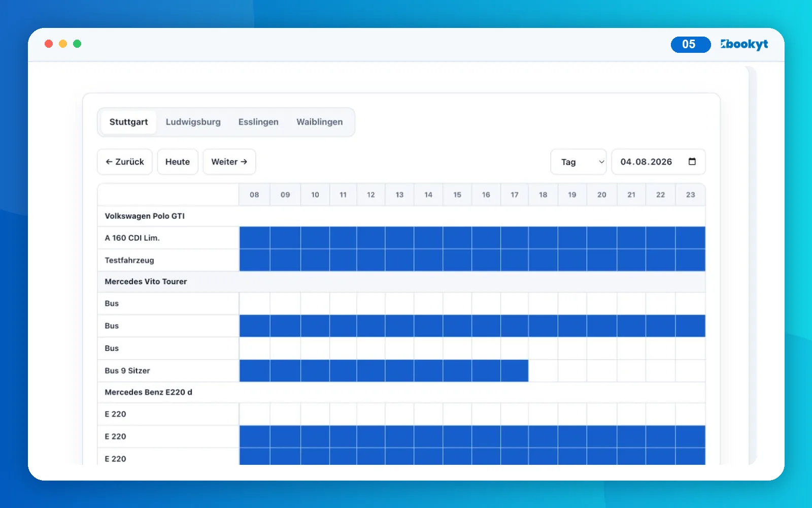The height and width of the screenshot is (508, 812).
Task: Go back with the Zurück button
Action: [125, 162]
